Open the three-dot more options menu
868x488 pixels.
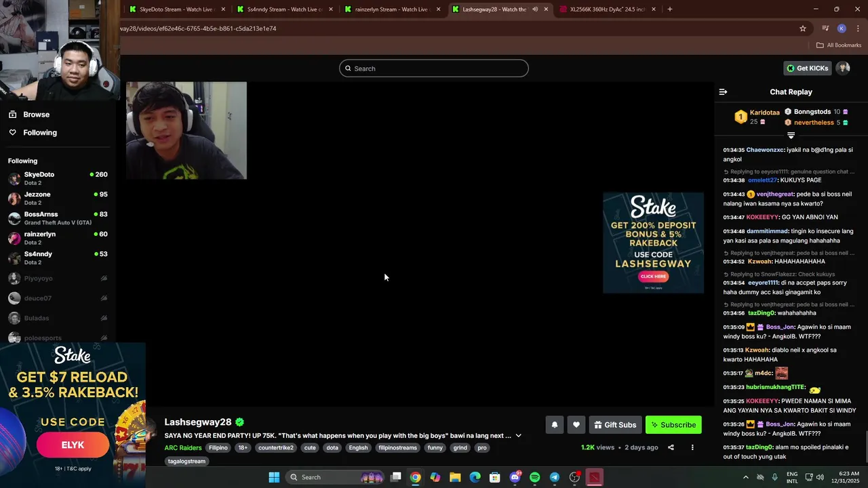(692, 447)
